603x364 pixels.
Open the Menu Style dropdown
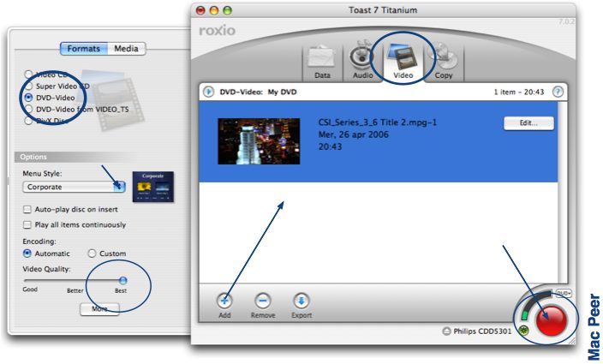coord(74,187)
